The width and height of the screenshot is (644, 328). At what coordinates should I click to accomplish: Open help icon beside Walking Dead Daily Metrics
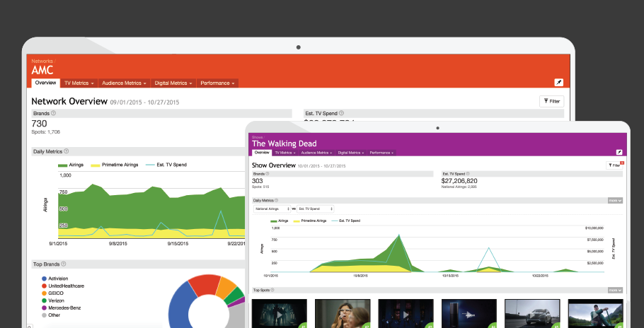pyautogui.click(x=276, y=201)
